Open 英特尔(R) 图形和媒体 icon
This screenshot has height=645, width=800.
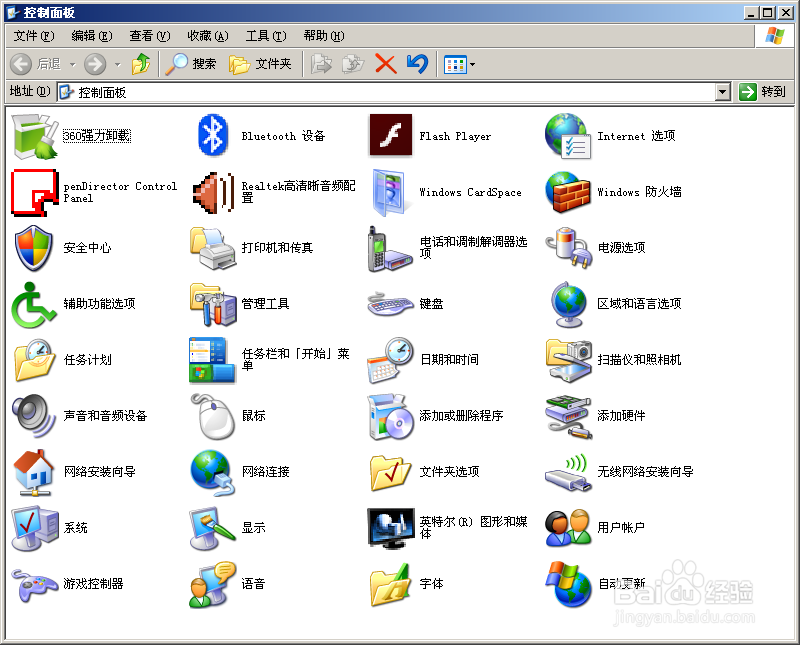(x=390, y=528)
